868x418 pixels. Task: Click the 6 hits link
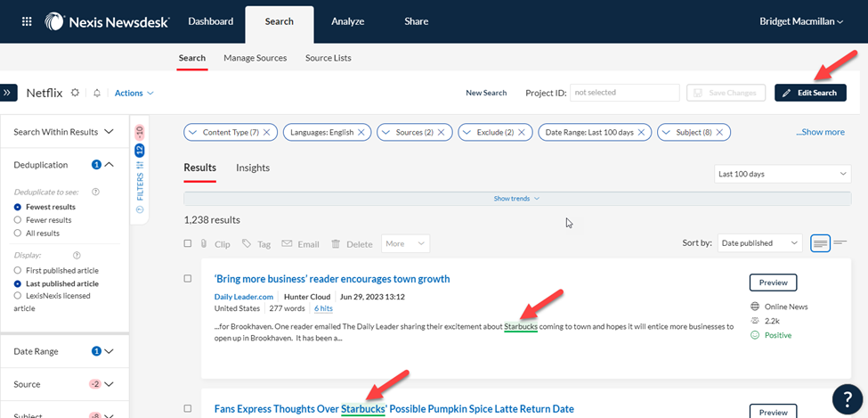point(323,308)
